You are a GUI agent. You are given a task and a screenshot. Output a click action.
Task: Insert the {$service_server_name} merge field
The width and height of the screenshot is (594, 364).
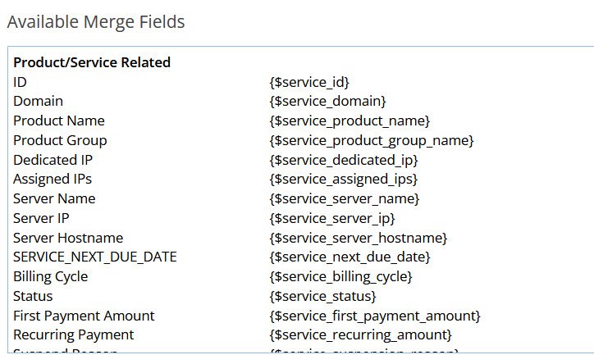click(344, 198)
